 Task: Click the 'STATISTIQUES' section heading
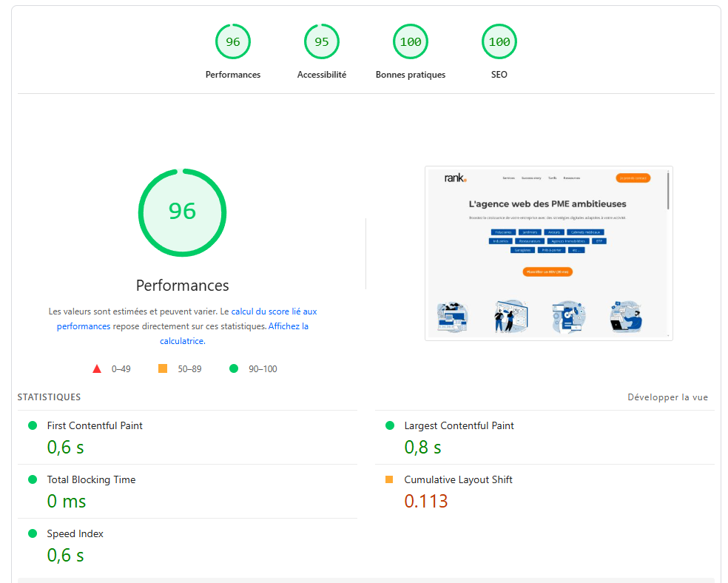(50, 397)
